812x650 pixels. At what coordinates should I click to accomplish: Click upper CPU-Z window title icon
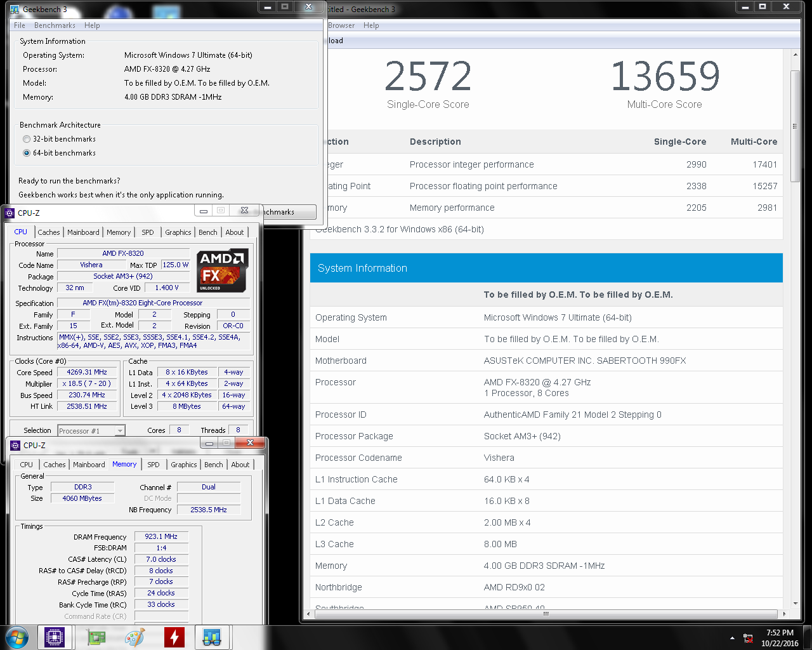tap(10, 213)
